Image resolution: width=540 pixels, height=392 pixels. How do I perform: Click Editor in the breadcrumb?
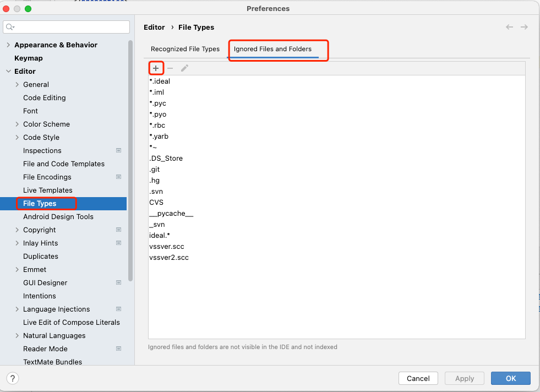coord(154,27)
